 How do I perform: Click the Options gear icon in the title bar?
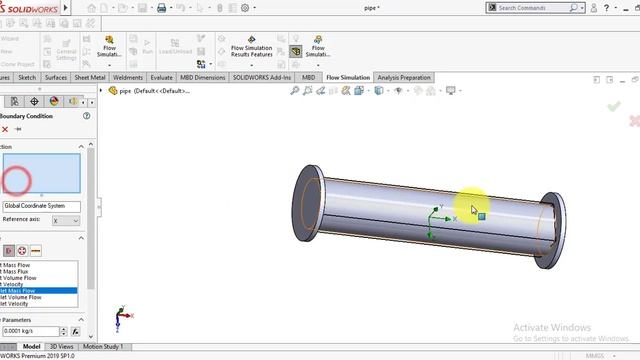tap(245, 8)
